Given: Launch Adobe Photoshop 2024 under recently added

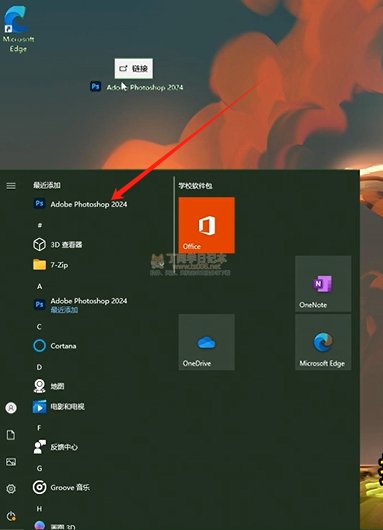Looking at the screenshot, I should coord(80,204).
